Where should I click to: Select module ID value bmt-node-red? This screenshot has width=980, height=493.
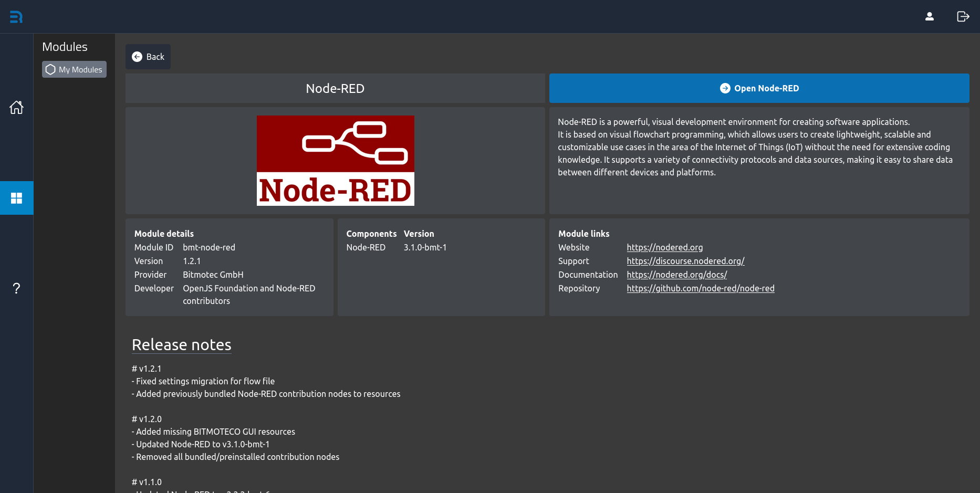pyautogui.click(x=209, y=247)
